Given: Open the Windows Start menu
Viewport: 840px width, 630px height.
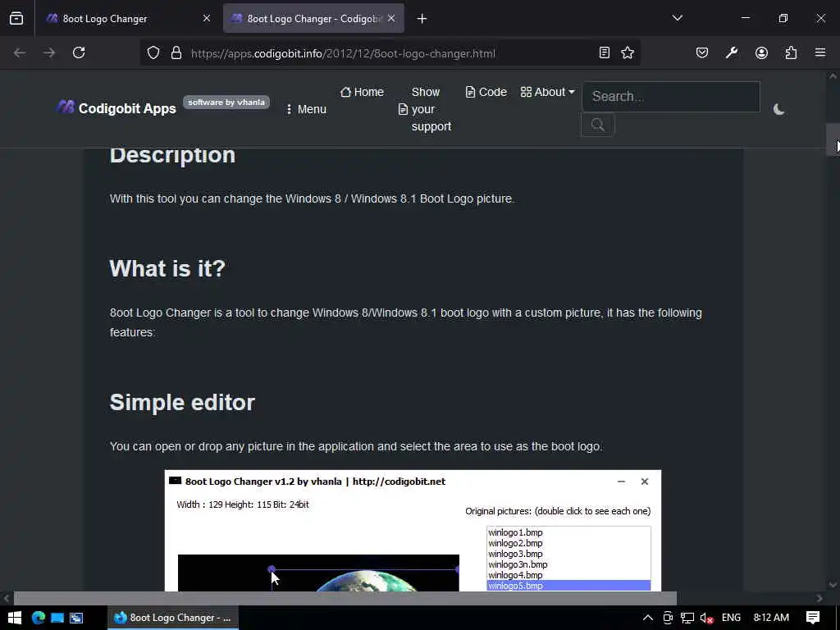Looking at the screenshot, I should click(15, 618).
